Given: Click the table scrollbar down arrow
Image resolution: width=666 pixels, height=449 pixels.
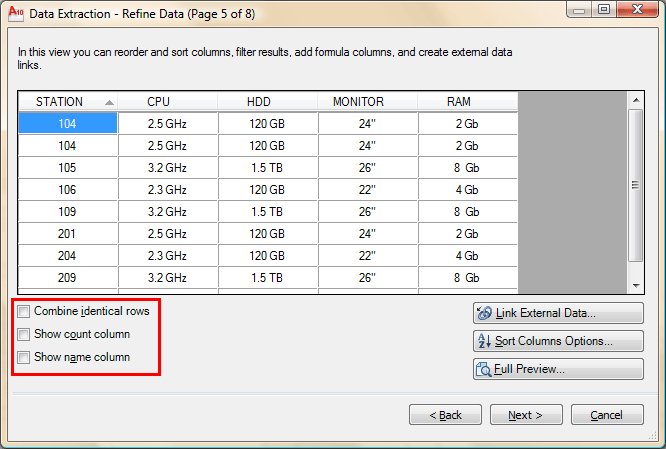Looking at the screenshot, I should 636,285.
